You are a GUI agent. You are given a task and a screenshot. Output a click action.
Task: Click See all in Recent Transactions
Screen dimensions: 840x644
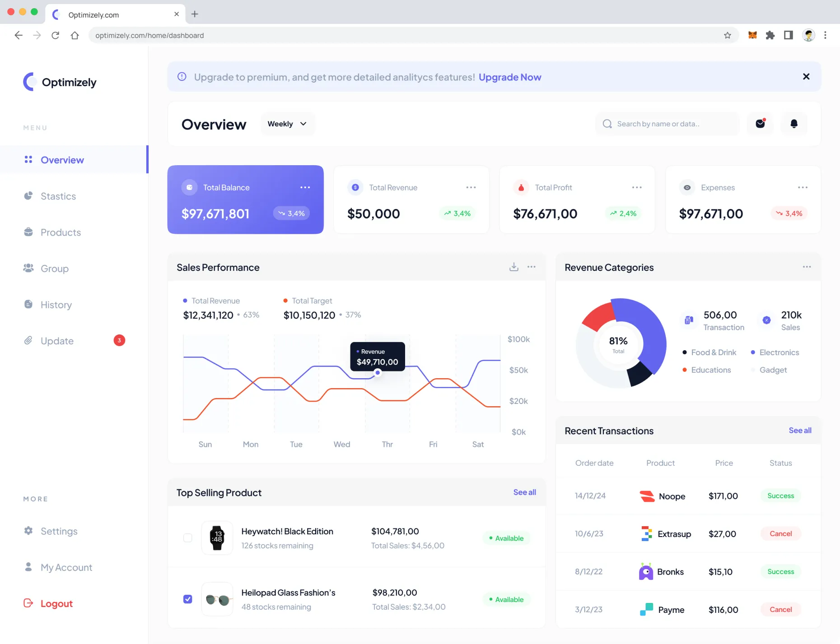coord(800,431)
